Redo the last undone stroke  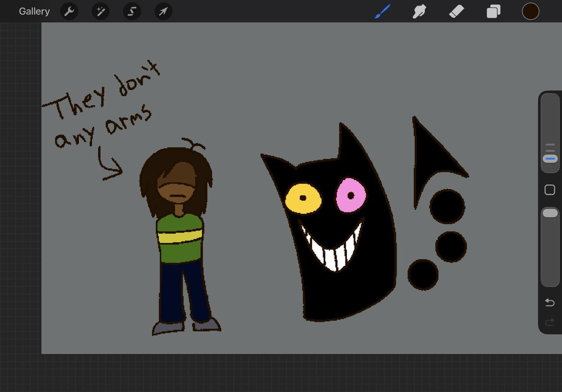pyautogui.click(x=550, y=321)
